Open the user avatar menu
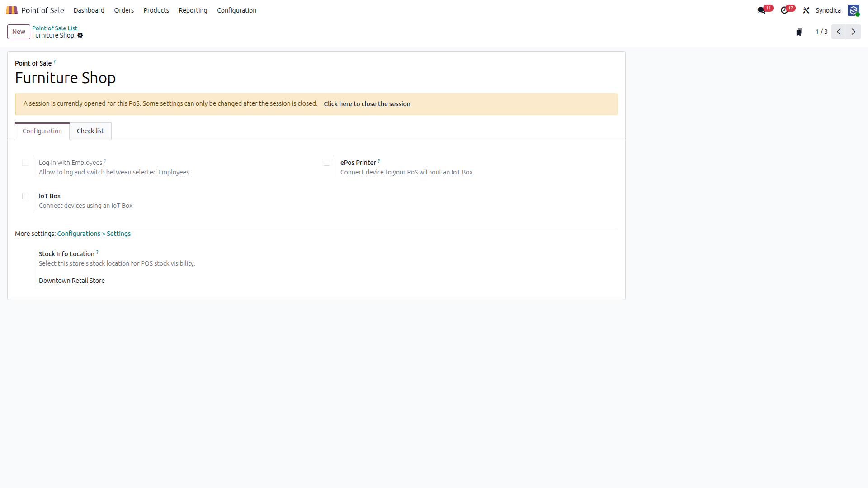 pyautogui.click(x=854, y=10)
